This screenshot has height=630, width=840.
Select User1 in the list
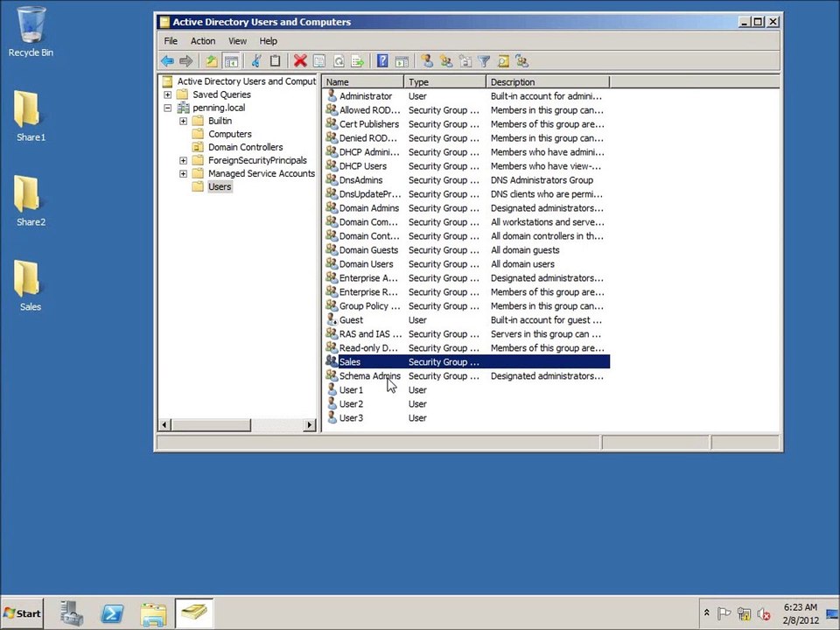pyautogui.click(x=467, y=390)
